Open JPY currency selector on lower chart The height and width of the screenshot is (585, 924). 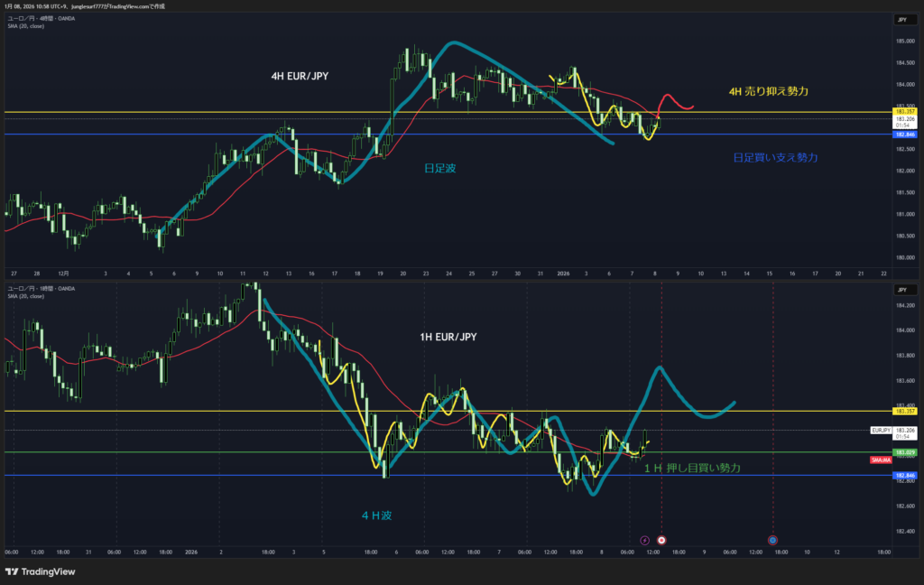click(902, 291)
